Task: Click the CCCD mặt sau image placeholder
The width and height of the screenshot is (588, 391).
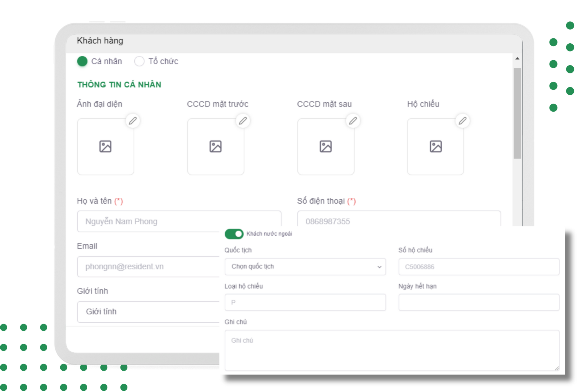Action: point(326,147)
